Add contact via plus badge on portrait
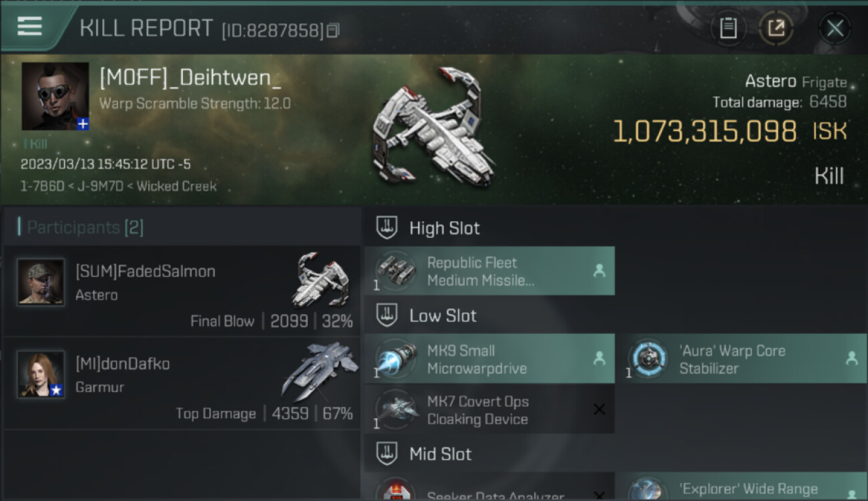 tap(83, 124)
